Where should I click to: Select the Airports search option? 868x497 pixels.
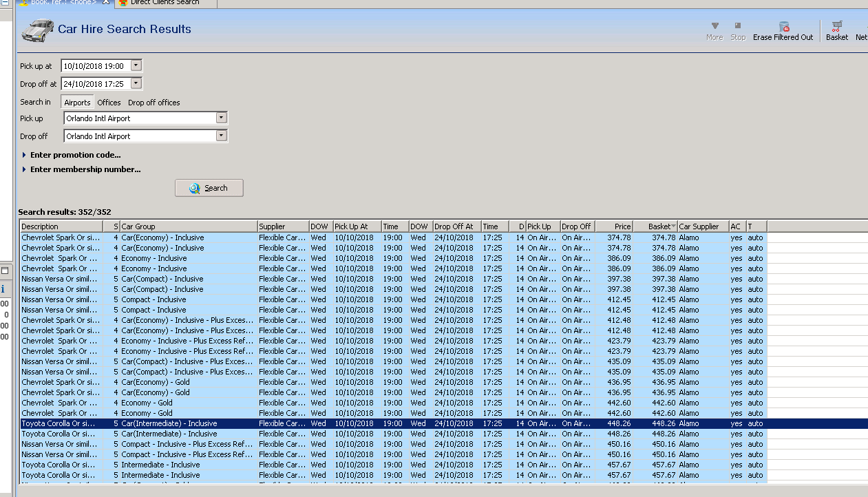[x=77, y=103]
